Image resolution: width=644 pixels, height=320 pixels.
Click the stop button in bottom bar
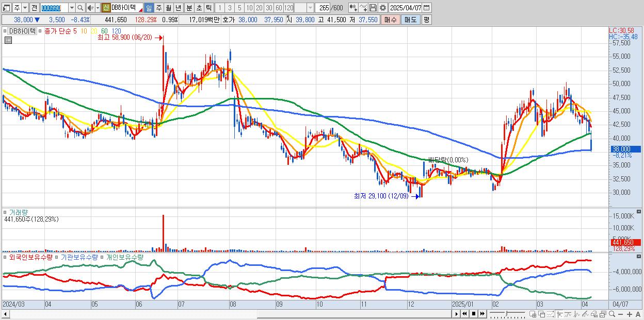coord(473,314)
